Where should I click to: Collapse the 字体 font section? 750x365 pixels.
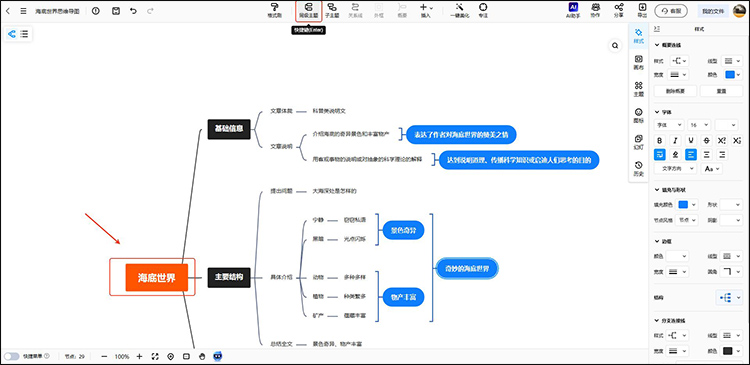point(657,112)
